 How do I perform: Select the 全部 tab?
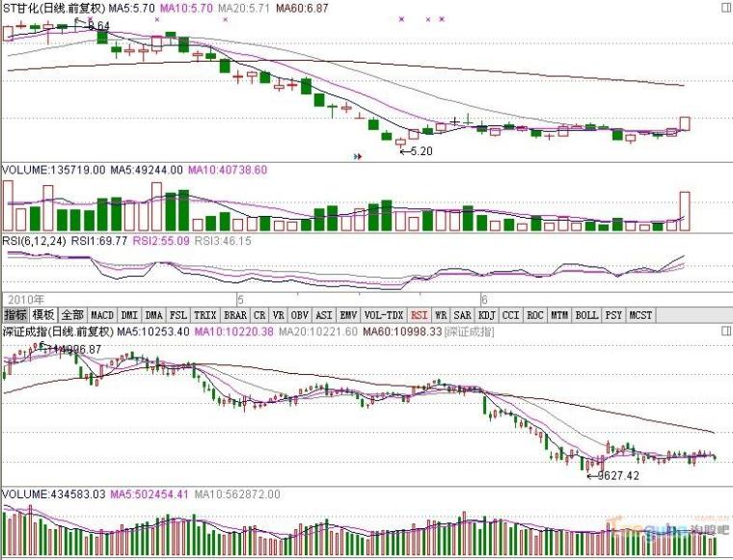[x=72, y=315]
